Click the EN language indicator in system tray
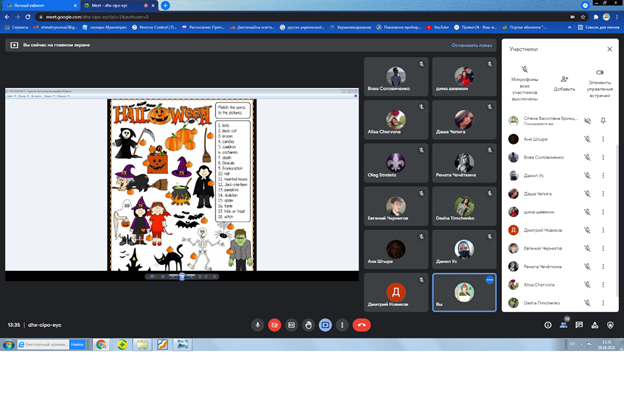624x416 pixels. pyautogui.click(x=572, y=344)
